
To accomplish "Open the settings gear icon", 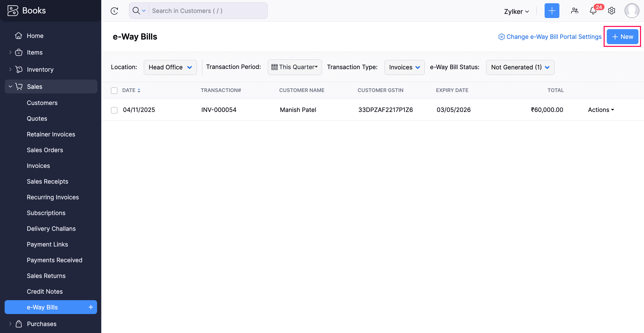I will (x=611, y=11).
